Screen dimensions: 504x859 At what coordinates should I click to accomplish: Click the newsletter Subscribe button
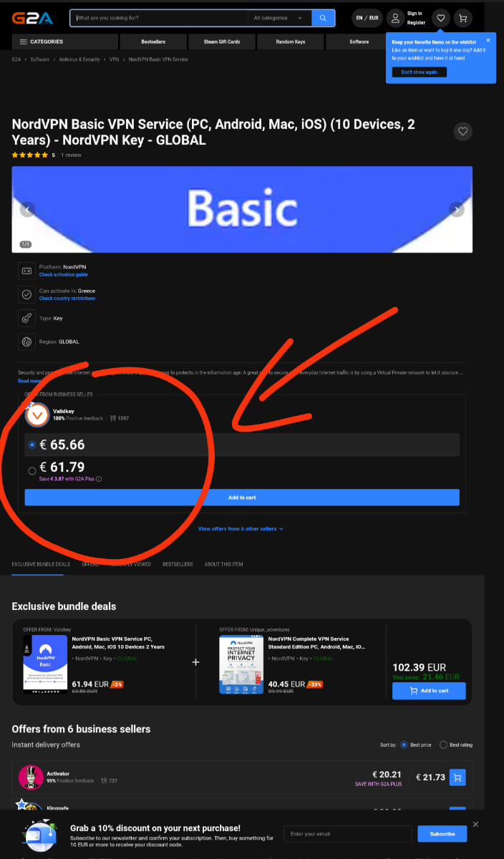point(442,834)
